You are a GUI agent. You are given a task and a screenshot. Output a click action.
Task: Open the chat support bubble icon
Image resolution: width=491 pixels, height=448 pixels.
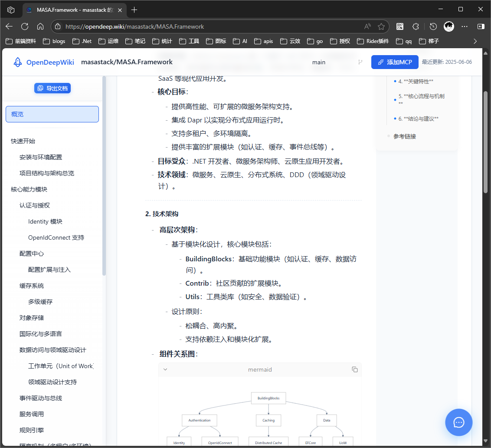coord(458,422)
